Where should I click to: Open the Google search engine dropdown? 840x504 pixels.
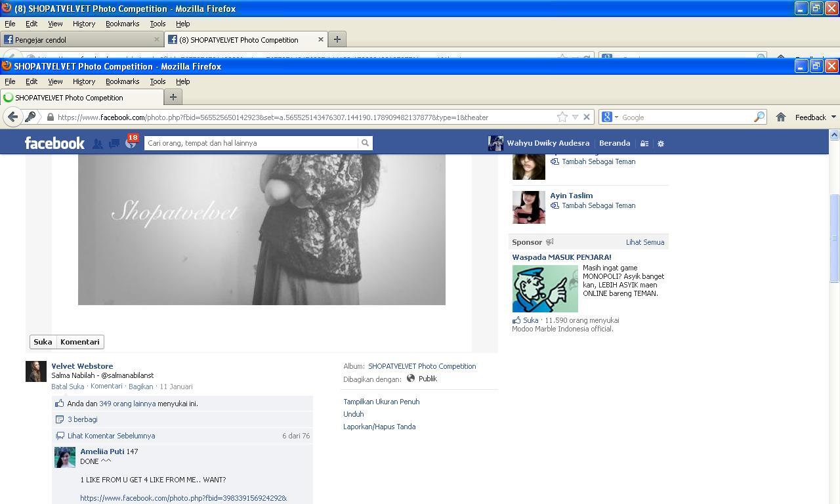[610, 117]
